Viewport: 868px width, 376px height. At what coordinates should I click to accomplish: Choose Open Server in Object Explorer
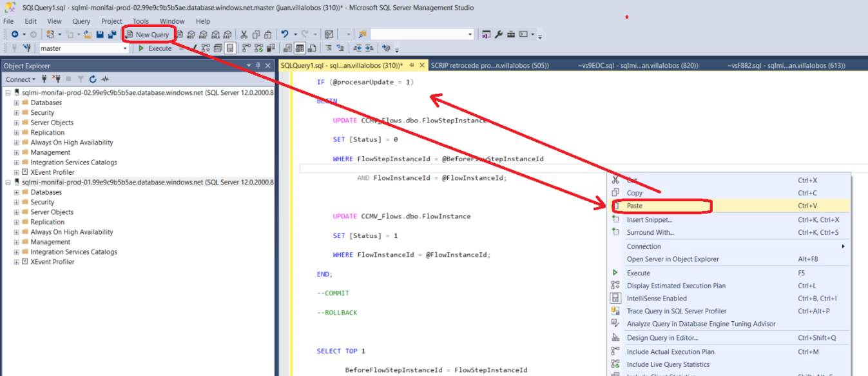point(729,259)
